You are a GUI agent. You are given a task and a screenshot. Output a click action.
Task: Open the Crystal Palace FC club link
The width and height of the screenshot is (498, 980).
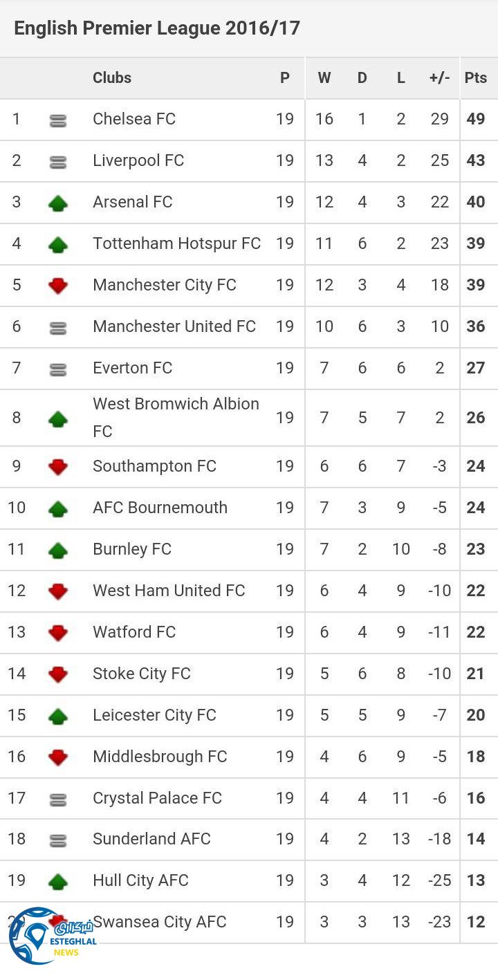pyautogui.click(x=157, y=797)
